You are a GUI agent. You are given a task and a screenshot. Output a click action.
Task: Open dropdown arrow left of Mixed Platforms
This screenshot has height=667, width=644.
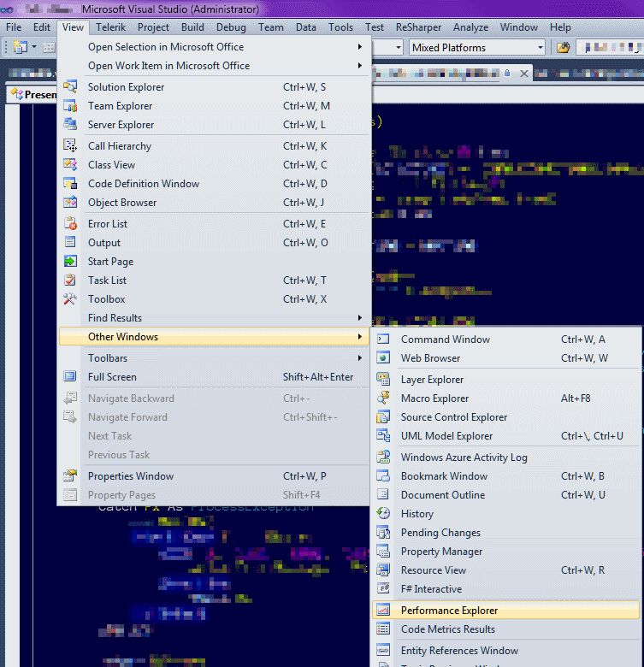(x=399, y=48)
